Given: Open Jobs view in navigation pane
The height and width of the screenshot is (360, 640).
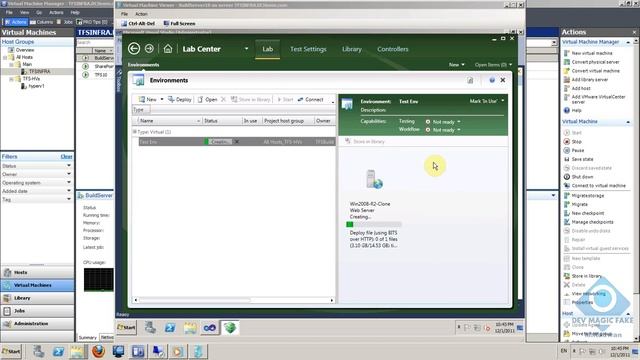Looking at the screenshot, I should pyautogui.click(x=38, y=311).
